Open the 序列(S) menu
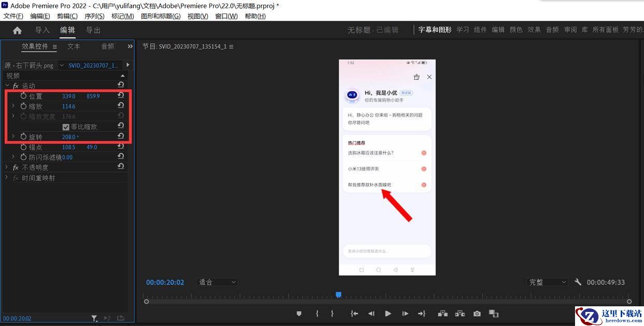This screenshot has height=326, width=644. coord(94,16)
